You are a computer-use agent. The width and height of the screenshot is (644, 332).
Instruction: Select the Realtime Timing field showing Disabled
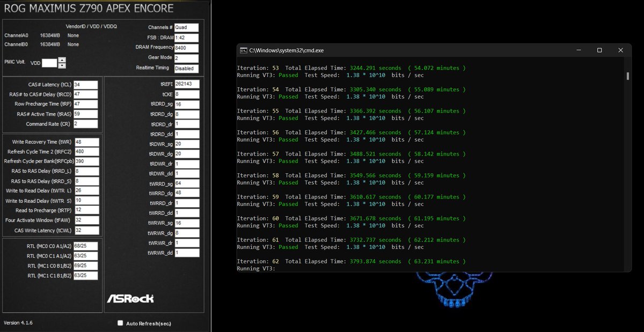(x=186, y=69)
